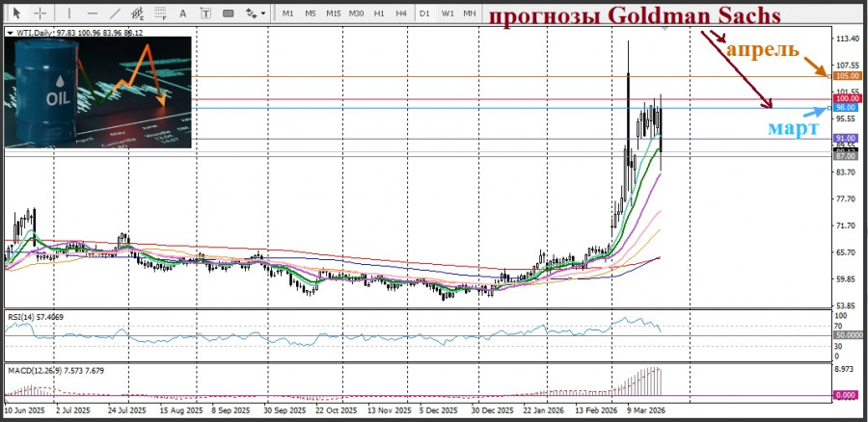Click the 98.00 blue price level label
Screen dimensions: 868x422
pos(847,108)
